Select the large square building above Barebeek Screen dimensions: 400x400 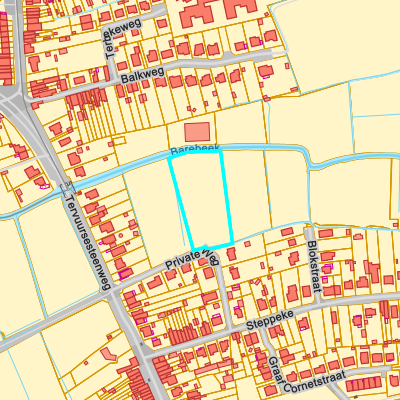[x=197, y=132]
